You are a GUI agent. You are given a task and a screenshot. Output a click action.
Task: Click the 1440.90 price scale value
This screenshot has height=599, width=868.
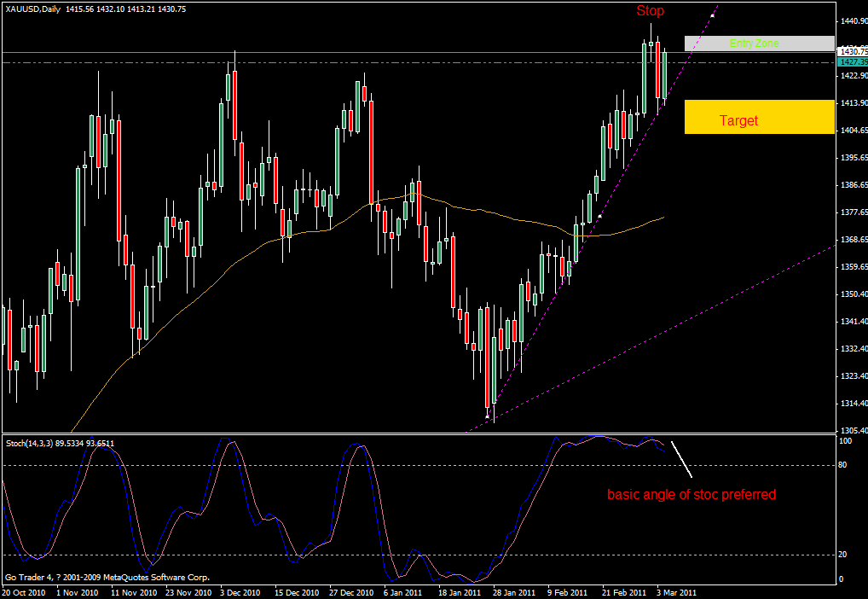point(853,20)
